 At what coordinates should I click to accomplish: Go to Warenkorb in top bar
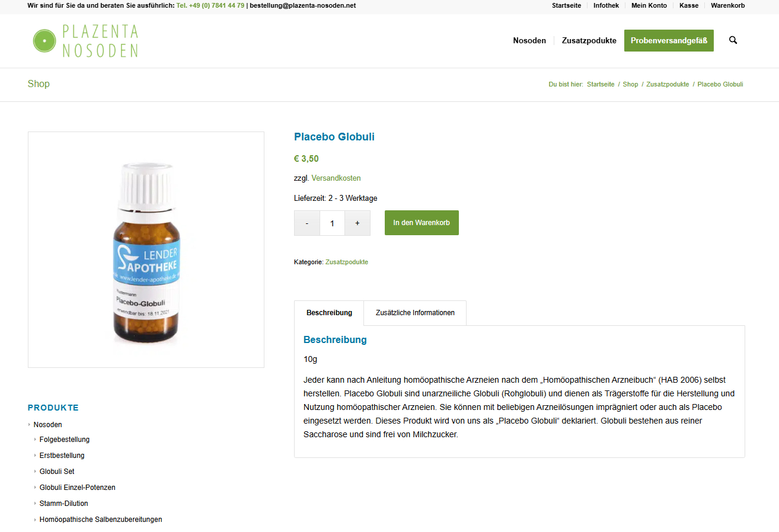pos(728,5)
